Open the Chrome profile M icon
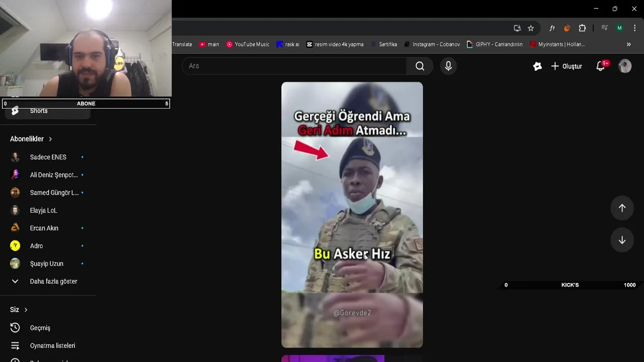Viewport: 644px width, 362px height. 620,28
